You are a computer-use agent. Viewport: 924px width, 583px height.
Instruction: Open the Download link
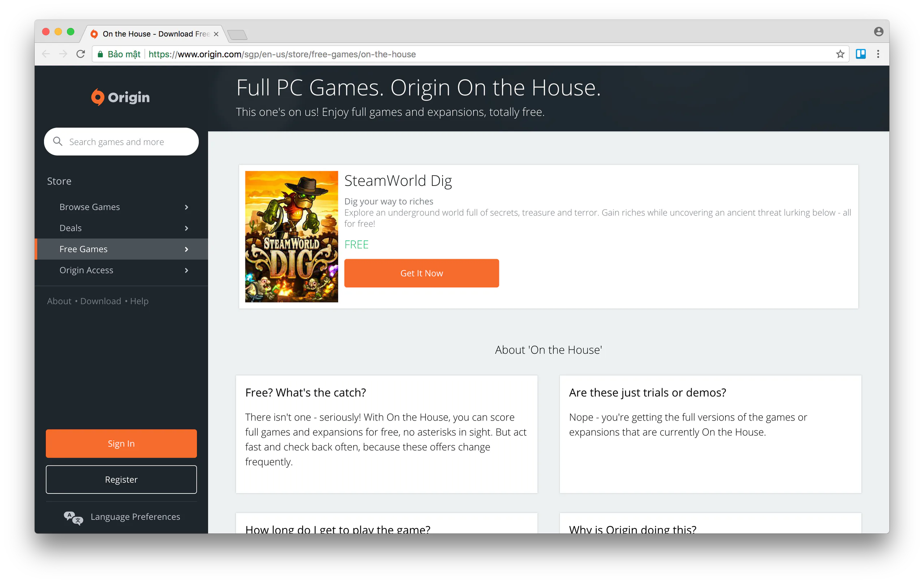click(101, 301)
